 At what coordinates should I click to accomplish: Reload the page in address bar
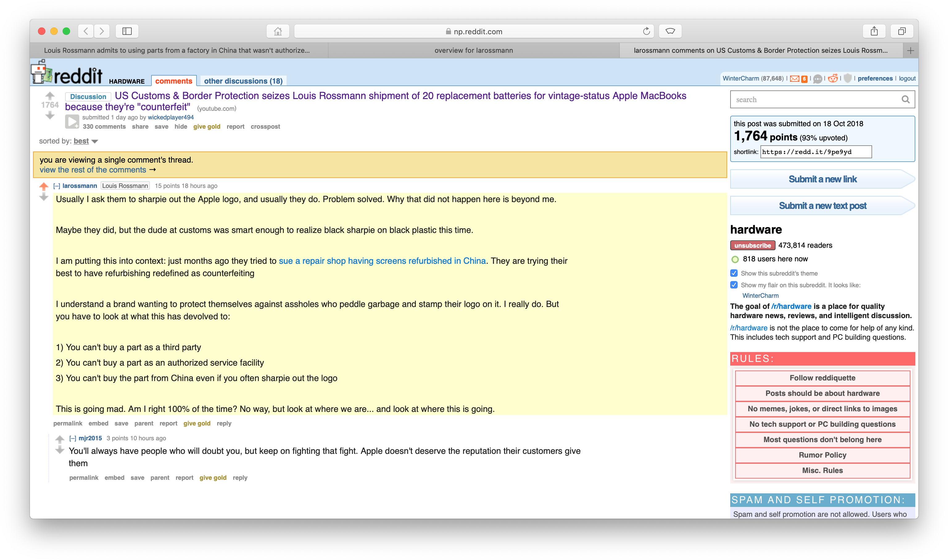pyautogui.click(x=646, y=31)
